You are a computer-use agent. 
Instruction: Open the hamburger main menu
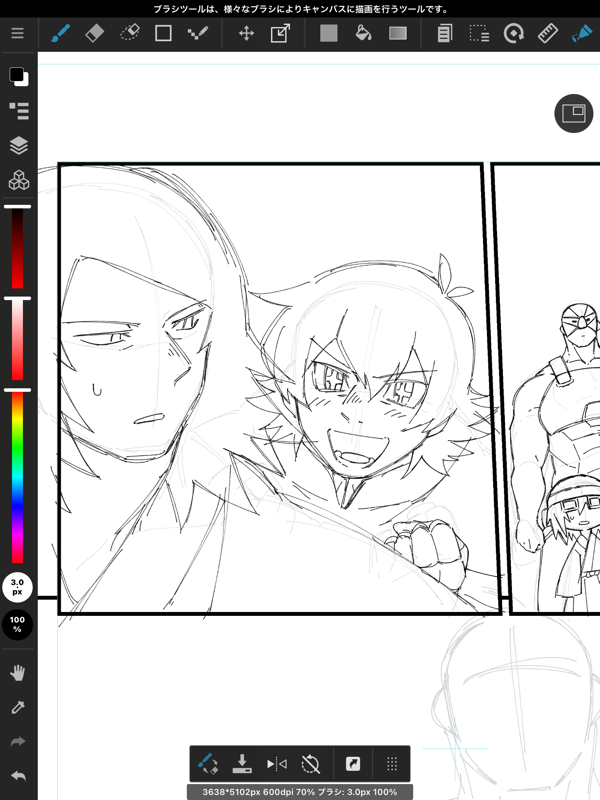pos(17,33)
